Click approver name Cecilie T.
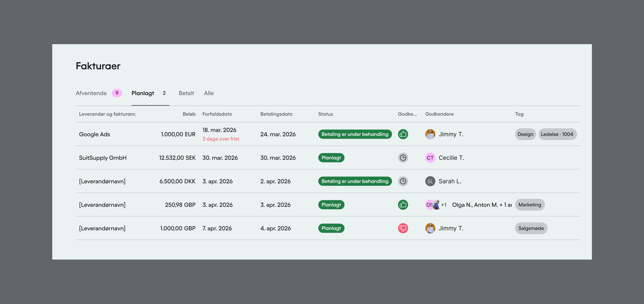This screenshot has height=304, width=644. [x=451, y=158]
